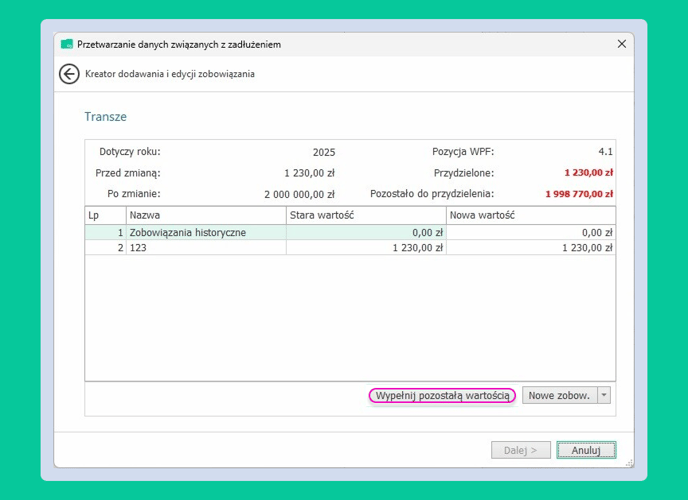Select the row named 123
Screen dimensions: 688x500
(x=206, y=248)
